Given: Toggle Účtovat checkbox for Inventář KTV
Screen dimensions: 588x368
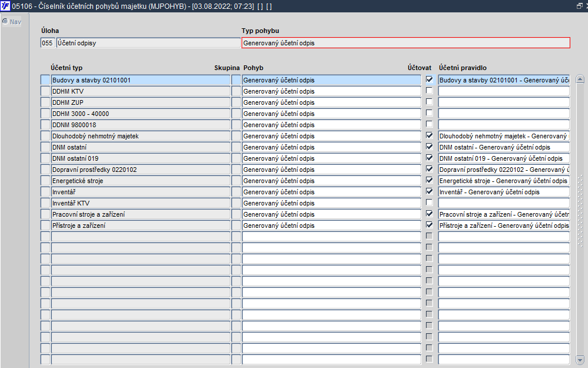Looking at the screenshot, I should pos(430,203).
